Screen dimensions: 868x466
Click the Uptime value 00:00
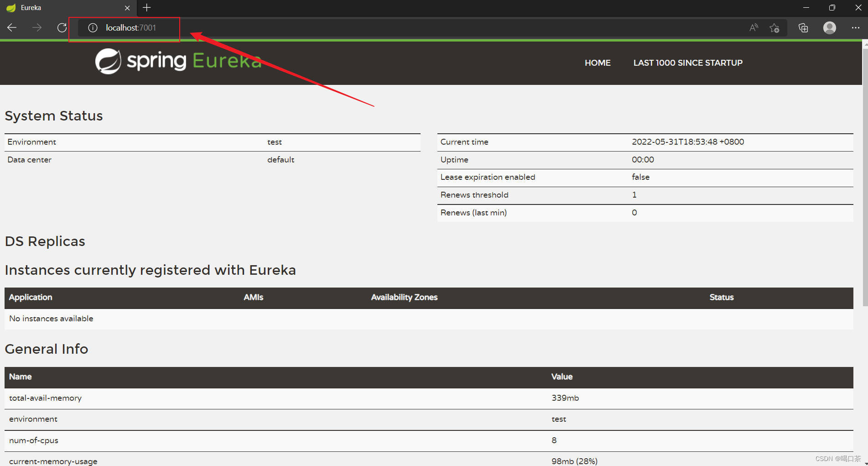pos(643,160)
